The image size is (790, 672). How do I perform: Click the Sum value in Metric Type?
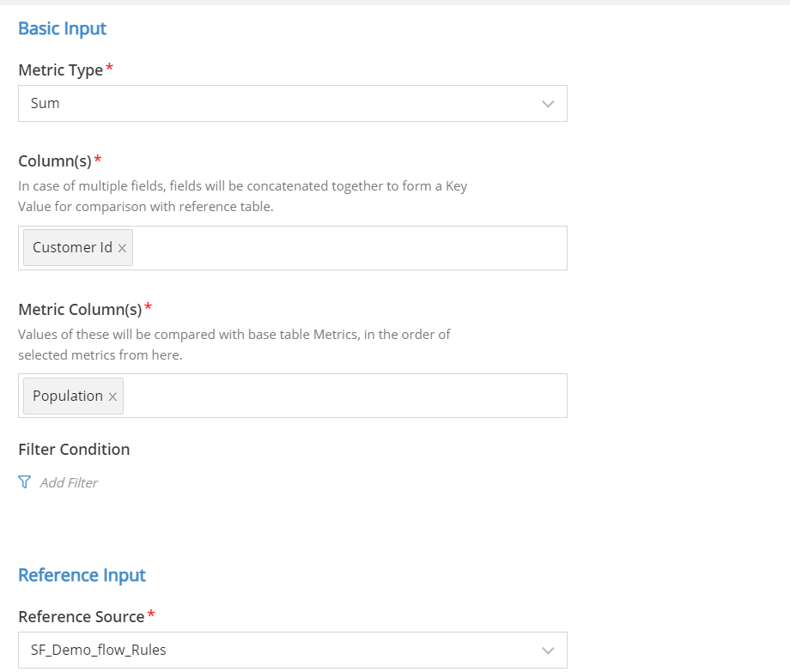45,103
